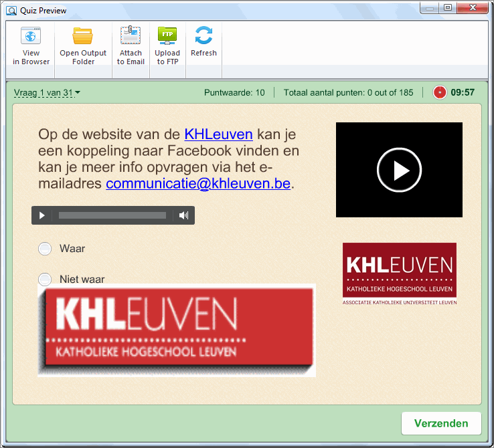Image resolution: width=494 pixels, height=448 pixels.
Task: Click the Totaal aantal punten text
Action: tap(348, 93)
